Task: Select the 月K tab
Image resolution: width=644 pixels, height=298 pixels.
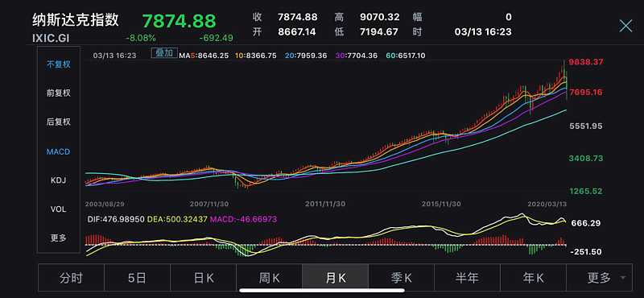Action: tap(336, 278)
